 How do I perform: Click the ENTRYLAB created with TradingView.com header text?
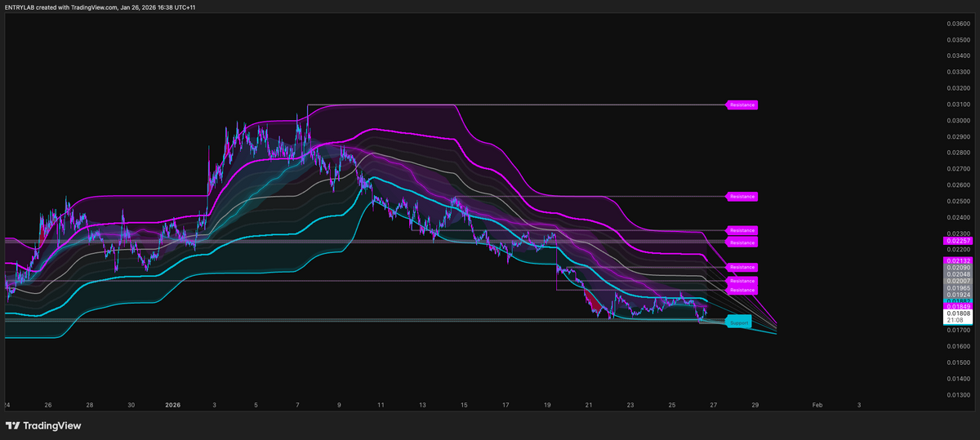click(100, 7)
